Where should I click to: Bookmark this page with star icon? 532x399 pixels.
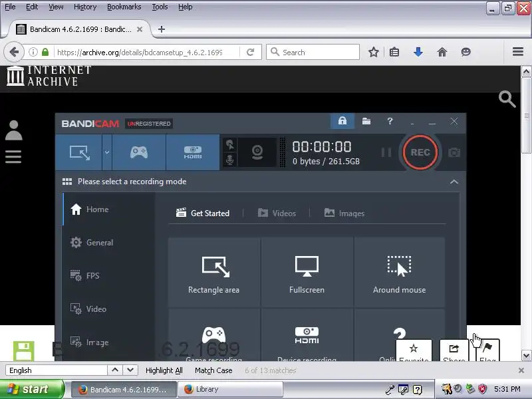(x=373, y=53)
